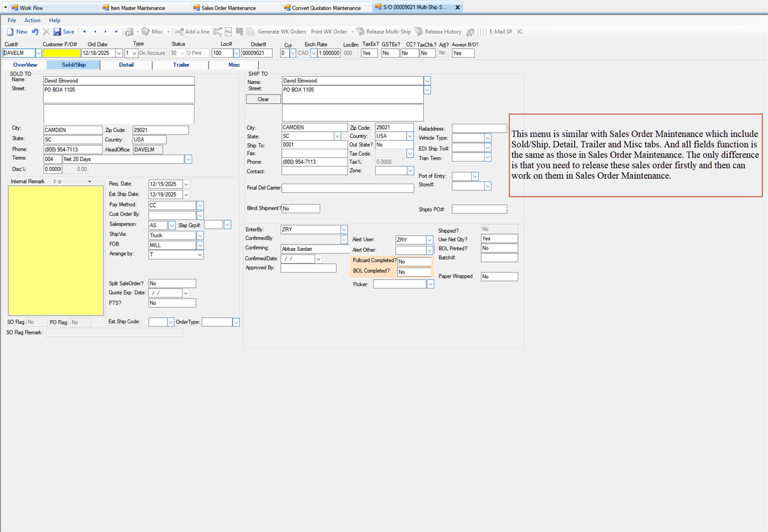Image resolution: width=768 pixels, height=532 pixels.
Task: Open the Req. Date calendar dropdown
Action: click(186, 184)
